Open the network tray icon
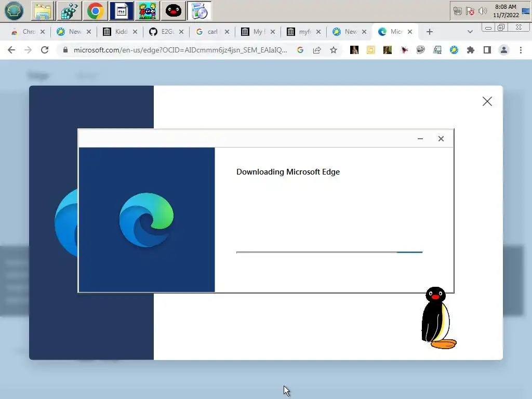The height and width of the screenshot is (399, 532). coord(457,11)
